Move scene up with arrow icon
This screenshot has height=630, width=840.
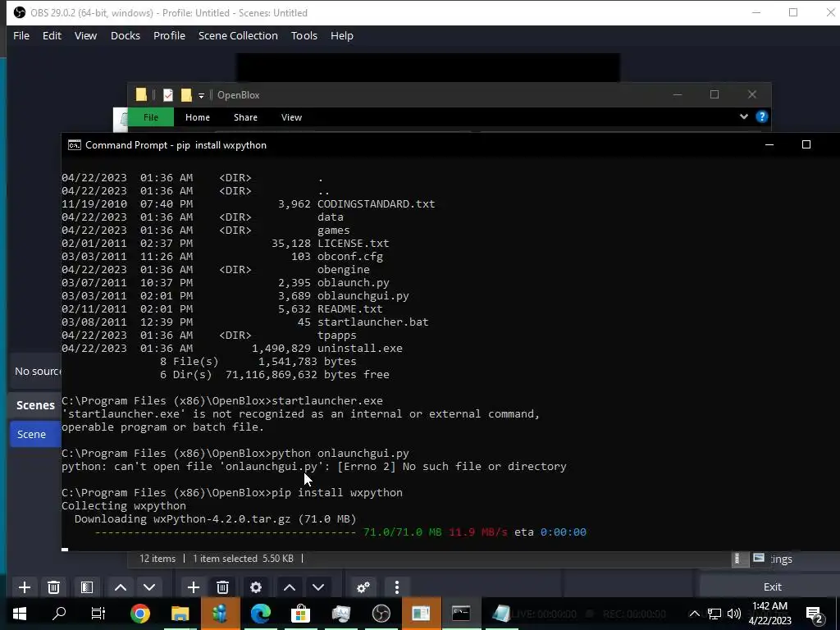121,587
